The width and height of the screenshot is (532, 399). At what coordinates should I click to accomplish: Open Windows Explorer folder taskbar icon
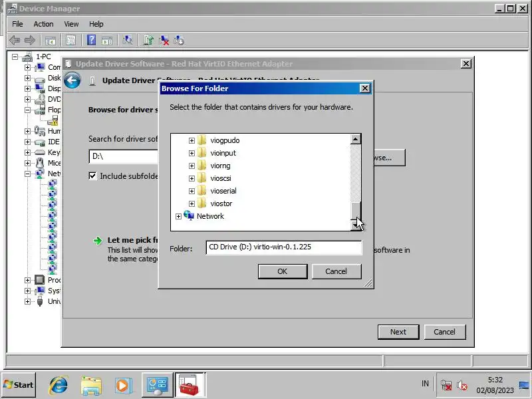tap(91, 385)
